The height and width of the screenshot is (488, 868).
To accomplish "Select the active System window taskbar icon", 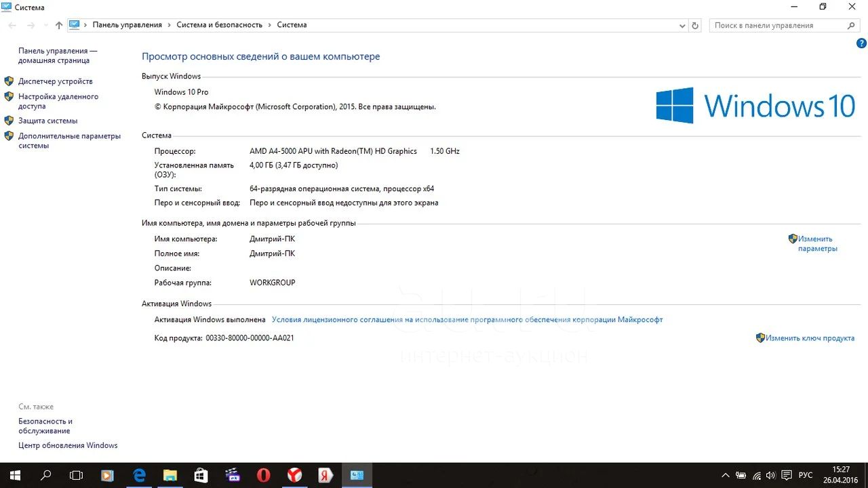I will (357, 475).
